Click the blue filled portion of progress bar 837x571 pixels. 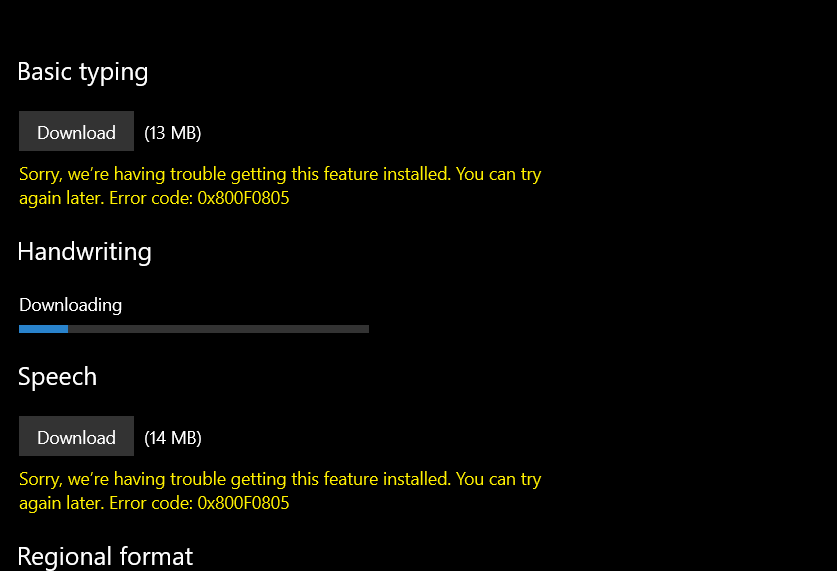(x=43, y=328)
